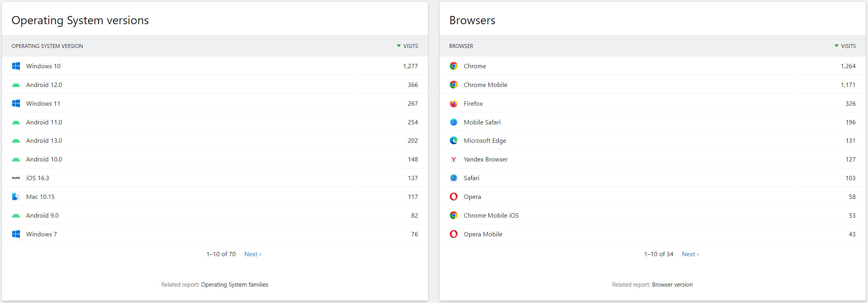Viewport: 868px width, 303px height.
Task: Select the Opera row label
Action: tap(472, 197)
